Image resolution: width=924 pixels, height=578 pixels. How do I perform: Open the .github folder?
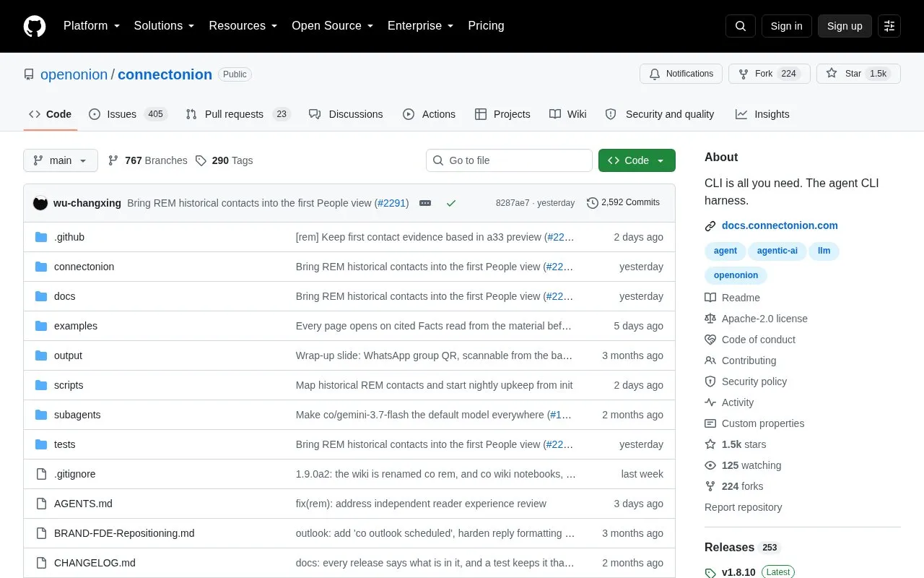(69, 237)
